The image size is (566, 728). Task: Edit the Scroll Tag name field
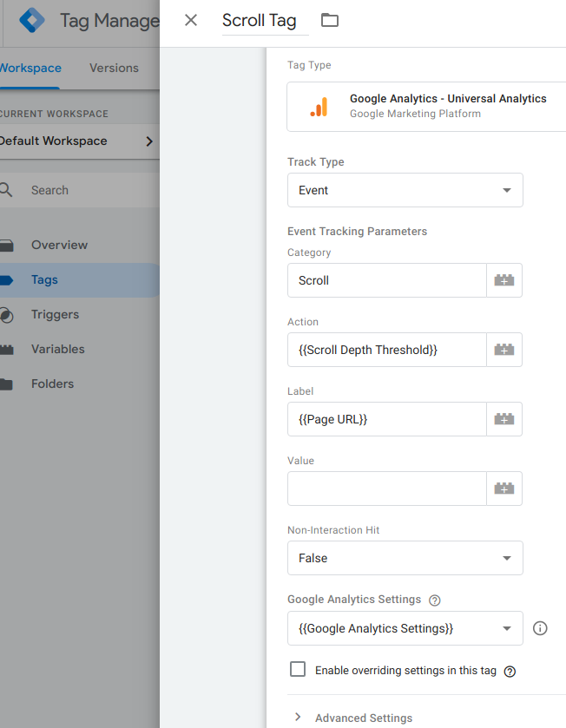pyautogui.click(x=265, y=21)
